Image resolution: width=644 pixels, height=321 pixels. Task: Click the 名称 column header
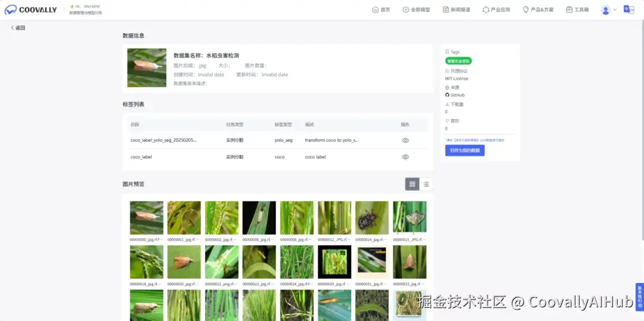135,124
